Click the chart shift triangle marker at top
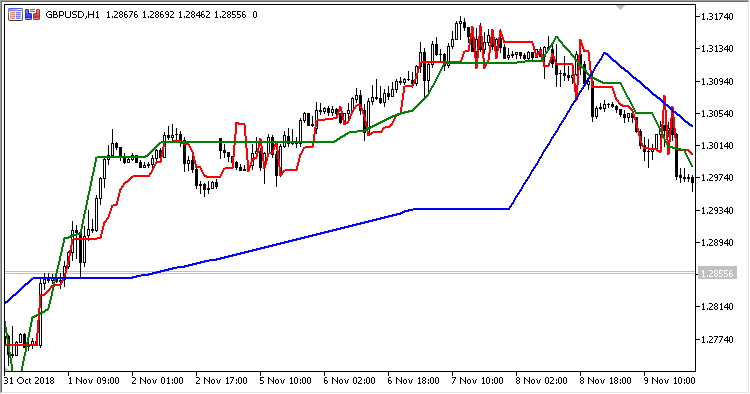This screenshot has height=394, width=750. [620, 8]
